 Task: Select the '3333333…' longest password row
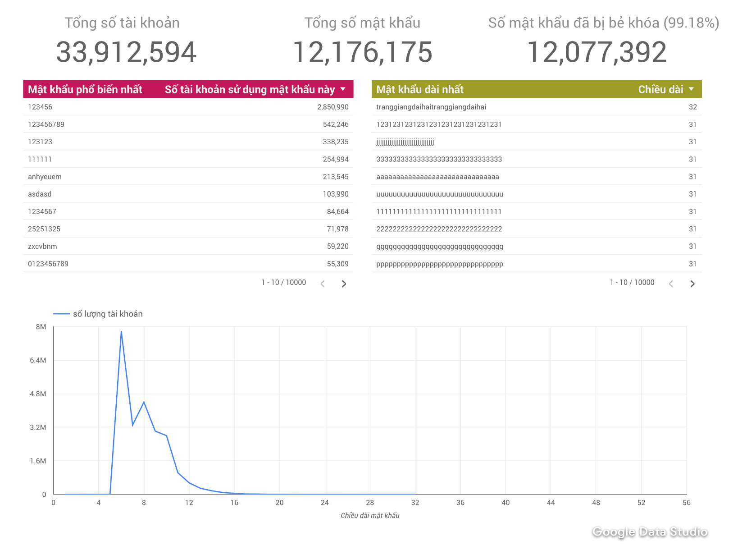[537, 159]
